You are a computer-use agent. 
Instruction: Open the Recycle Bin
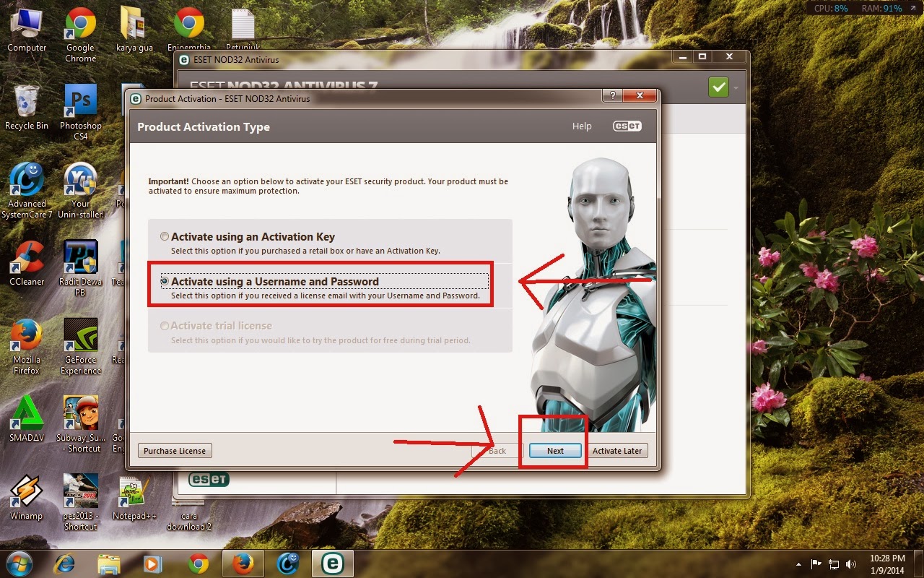(x=27, y=108)
